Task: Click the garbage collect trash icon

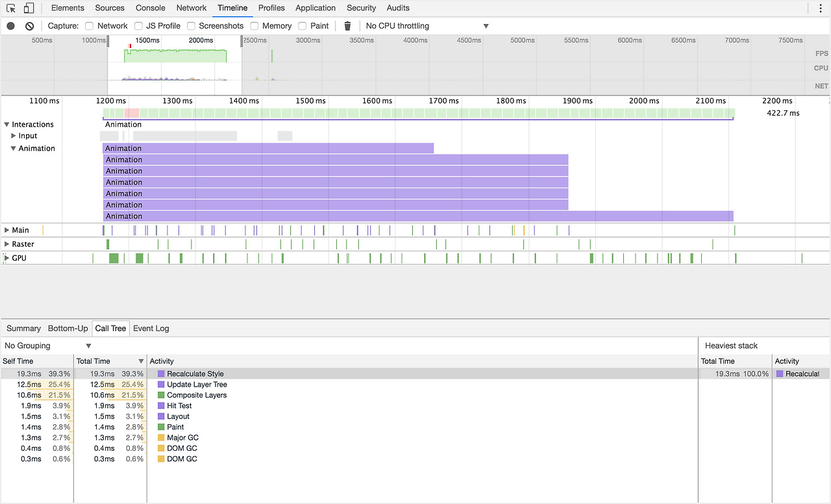Action: [x=347, y=26]
